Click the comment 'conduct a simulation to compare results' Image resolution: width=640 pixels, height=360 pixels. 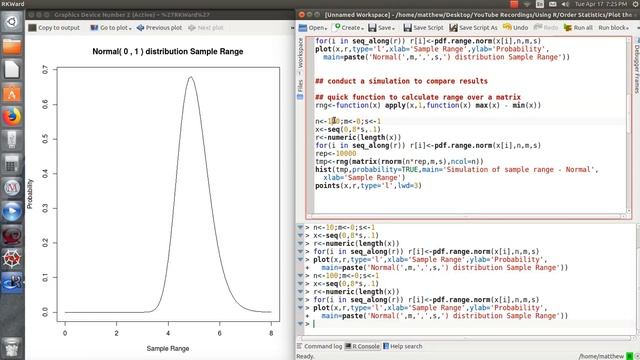tap(402, 81)
